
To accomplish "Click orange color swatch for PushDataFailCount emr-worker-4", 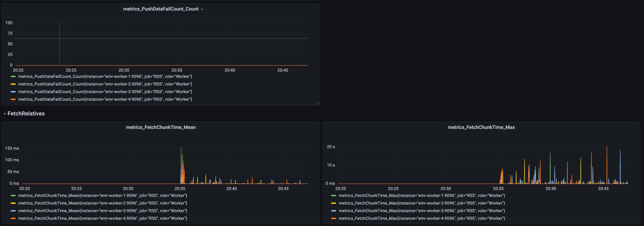I will [13, 99].
